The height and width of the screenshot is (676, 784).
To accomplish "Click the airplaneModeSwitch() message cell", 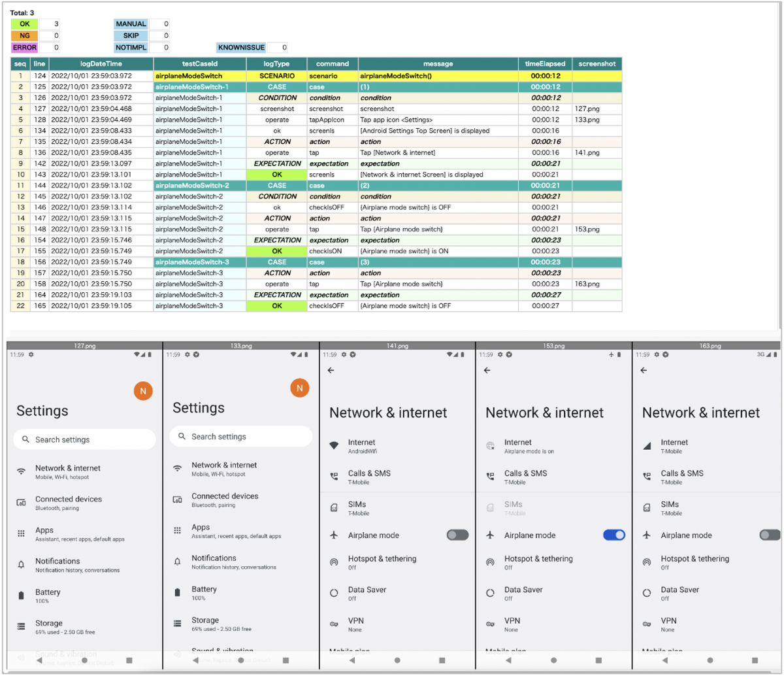I will 438,76.
